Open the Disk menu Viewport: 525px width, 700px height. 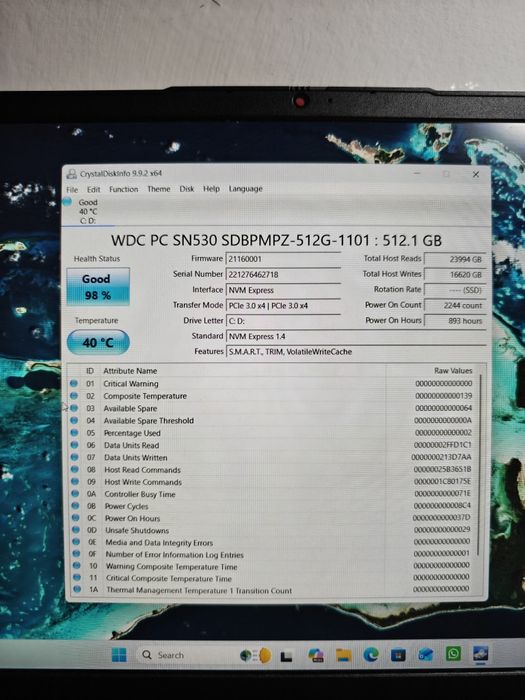click(x=187, y=189)
